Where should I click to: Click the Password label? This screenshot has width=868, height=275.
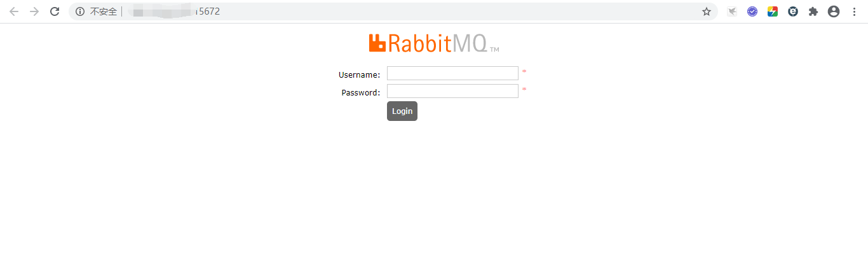tap(361, 92)
